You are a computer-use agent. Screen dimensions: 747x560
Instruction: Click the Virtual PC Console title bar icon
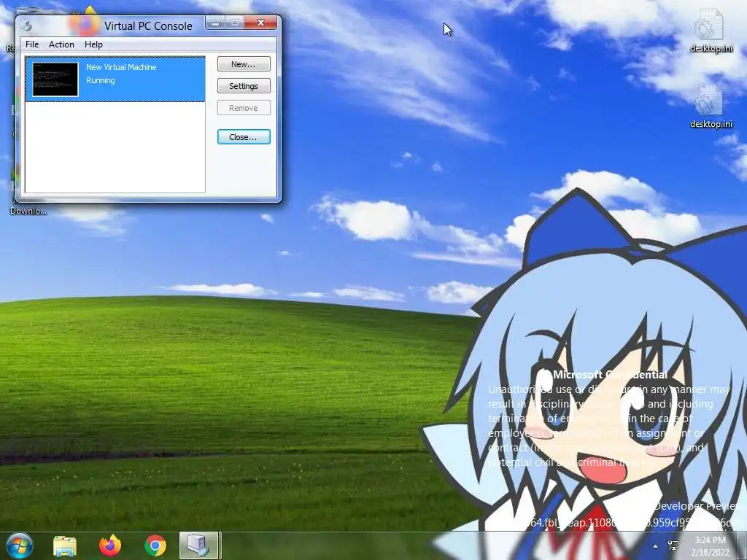(x=26, y=26)
